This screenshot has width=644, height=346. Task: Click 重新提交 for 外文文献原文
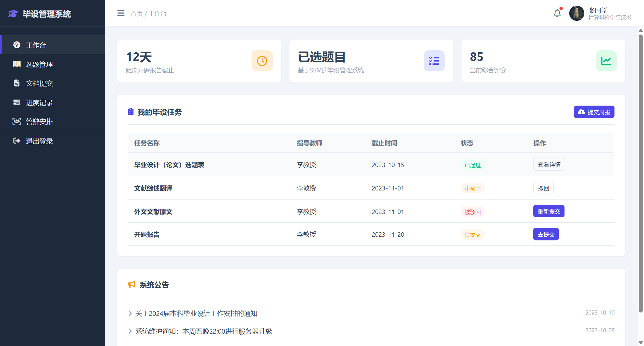[x=549, y=211]
